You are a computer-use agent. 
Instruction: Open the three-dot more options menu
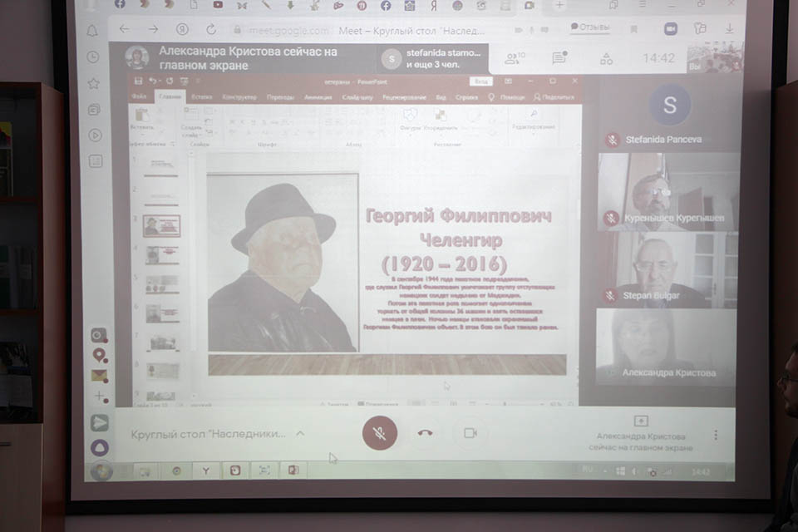[x=716, y=435]
